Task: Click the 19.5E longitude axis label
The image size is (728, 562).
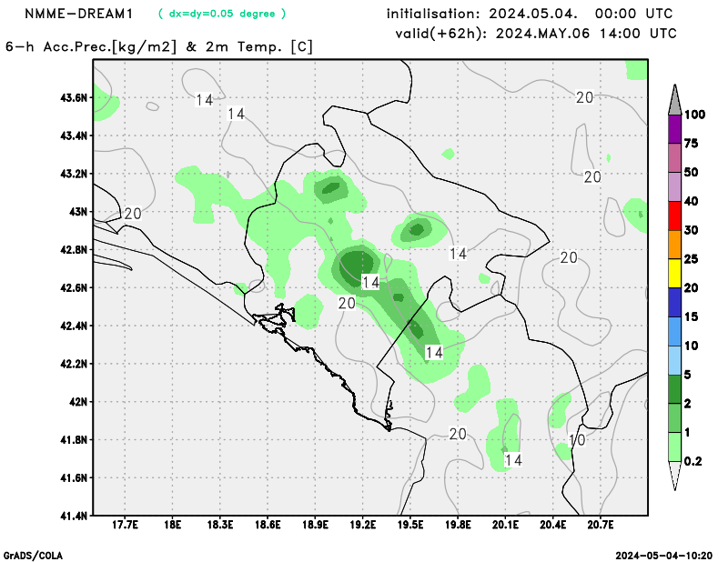Action: pyautogui.click(x=410, y=525)
